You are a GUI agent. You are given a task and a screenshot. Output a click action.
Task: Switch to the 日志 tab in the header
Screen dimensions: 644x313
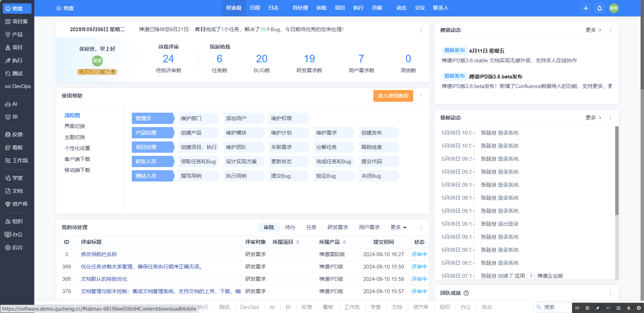[274, 8]
